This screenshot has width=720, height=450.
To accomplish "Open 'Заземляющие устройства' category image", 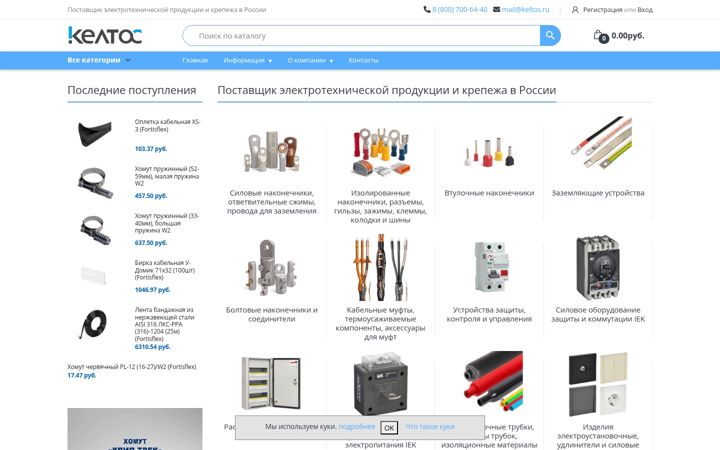I will tap(601, 143).
